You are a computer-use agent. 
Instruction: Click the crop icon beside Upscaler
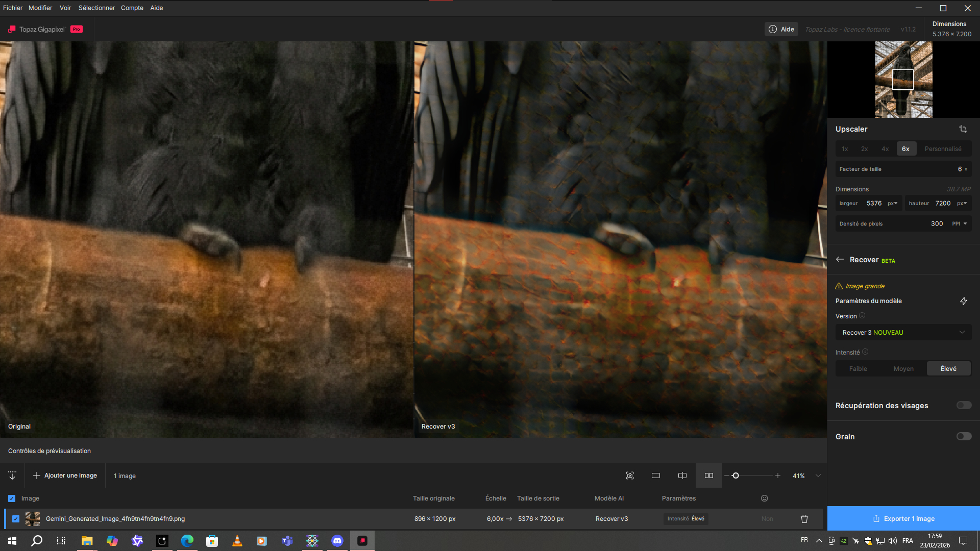click(963, 129)
